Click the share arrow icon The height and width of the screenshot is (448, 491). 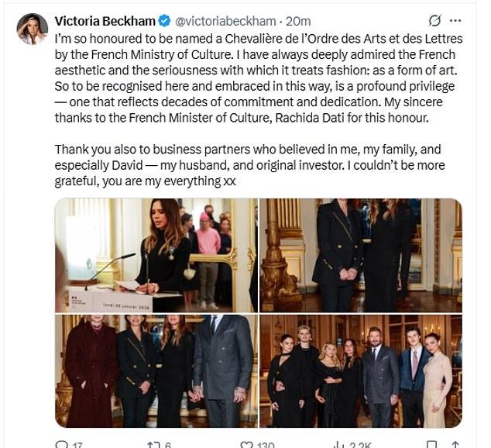pyautogui.click(x=455, y=444)
